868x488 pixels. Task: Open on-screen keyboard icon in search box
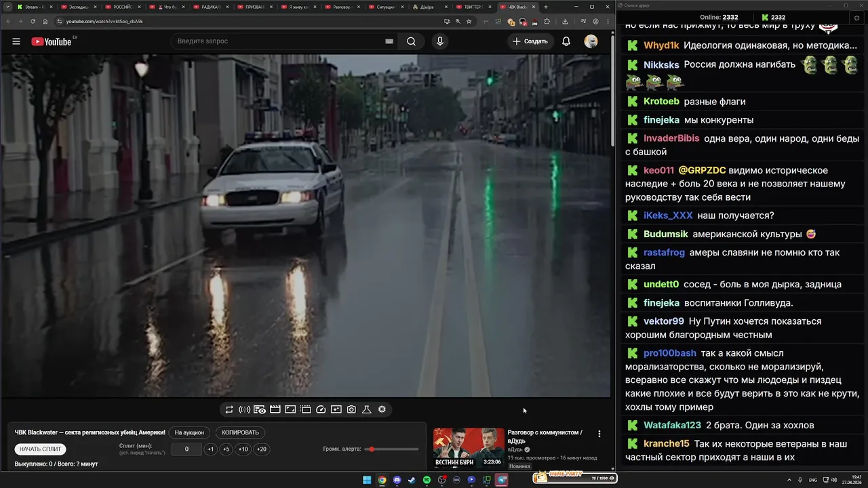(x=389, y=41)
